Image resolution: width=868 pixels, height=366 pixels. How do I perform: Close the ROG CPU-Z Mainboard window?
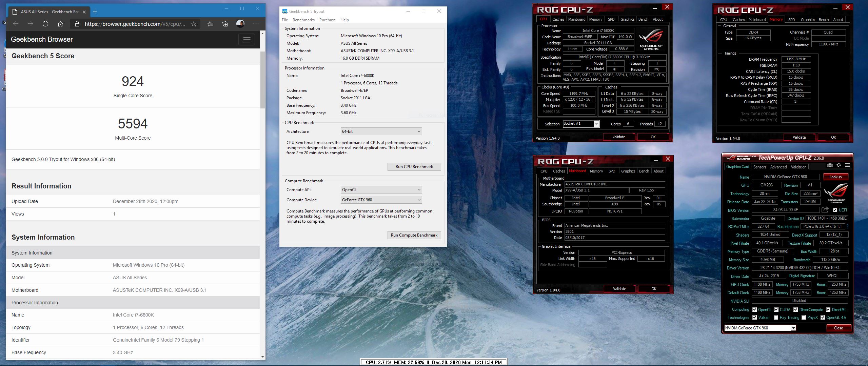(x=668, y=159)
